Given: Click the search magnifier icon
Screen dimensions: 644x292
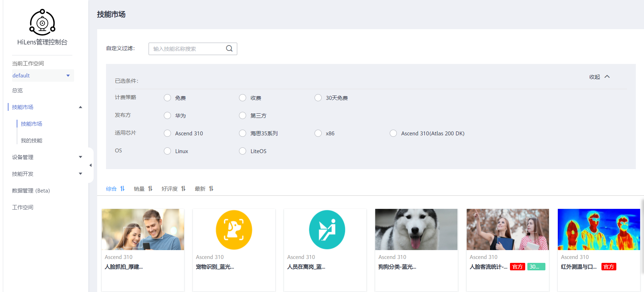Looking at the screenshot, I should (229, 49).
